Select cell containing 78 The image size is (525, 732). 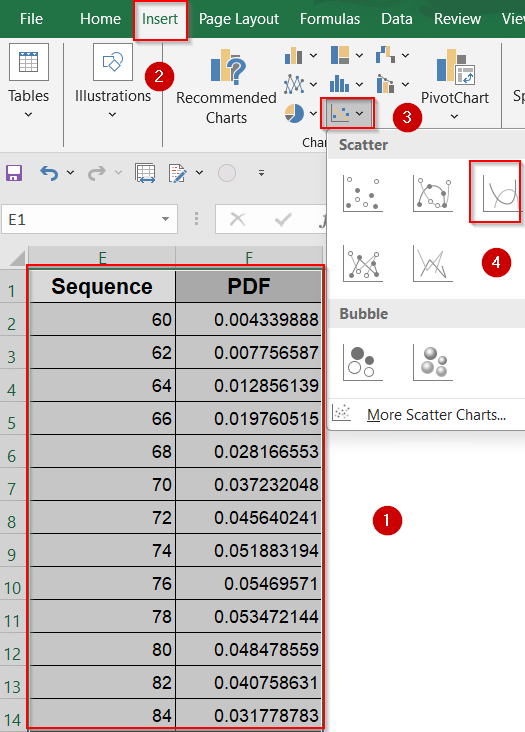[102, 616]
